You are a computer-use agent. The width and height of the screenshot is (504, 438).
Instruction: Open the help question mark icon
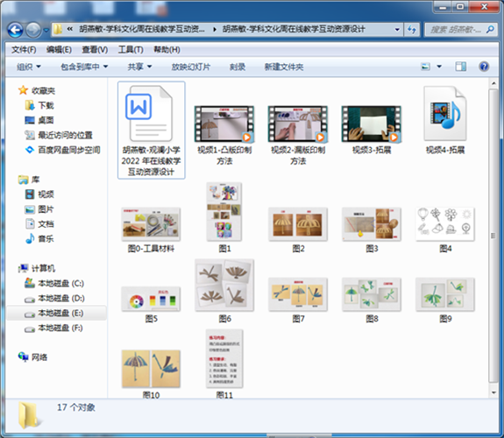click(x=484, y=67)
